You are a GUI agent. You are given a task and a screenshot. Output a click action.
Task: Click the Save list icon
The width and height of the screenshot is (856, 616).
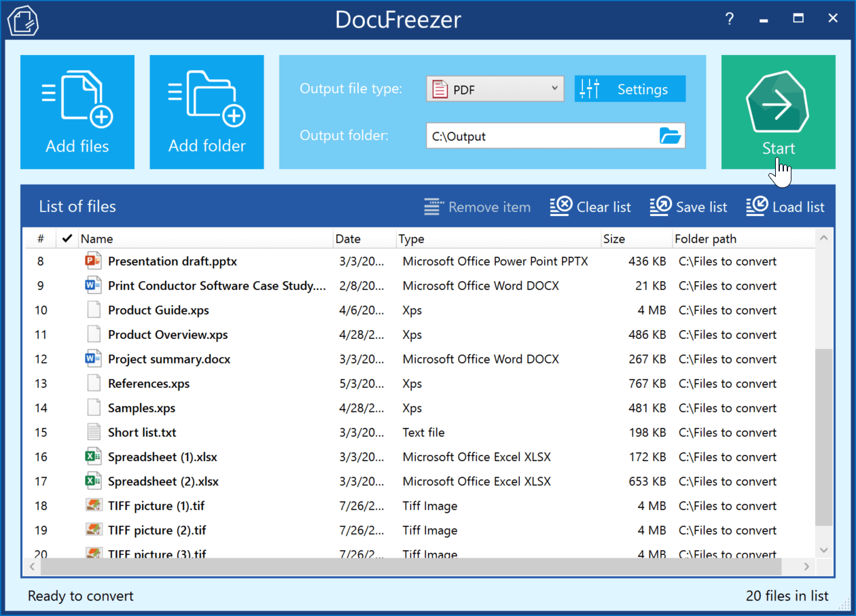click(658, 206)
